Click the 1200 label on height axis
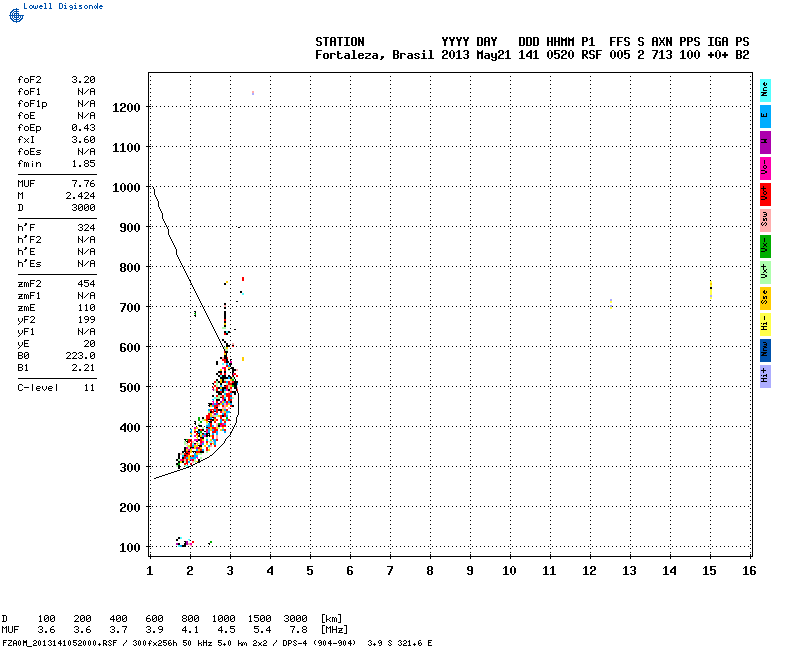 click(126, 108)
